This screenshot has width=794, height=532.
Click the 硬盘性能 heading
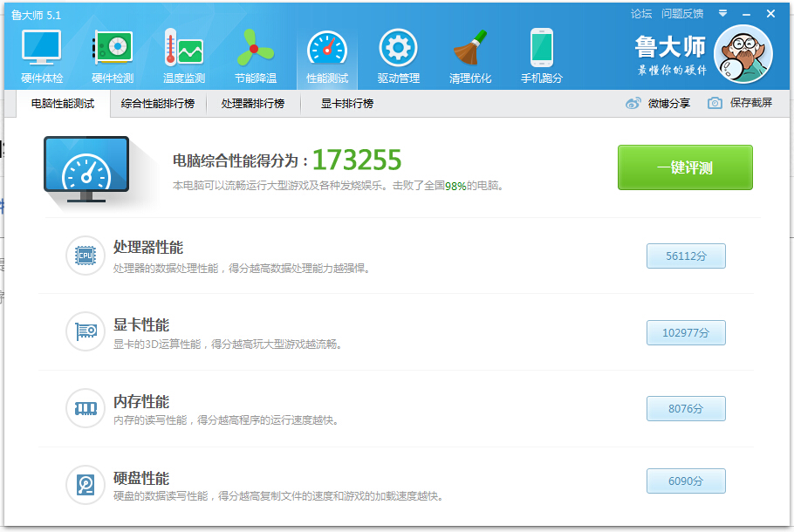click(141, 478)
